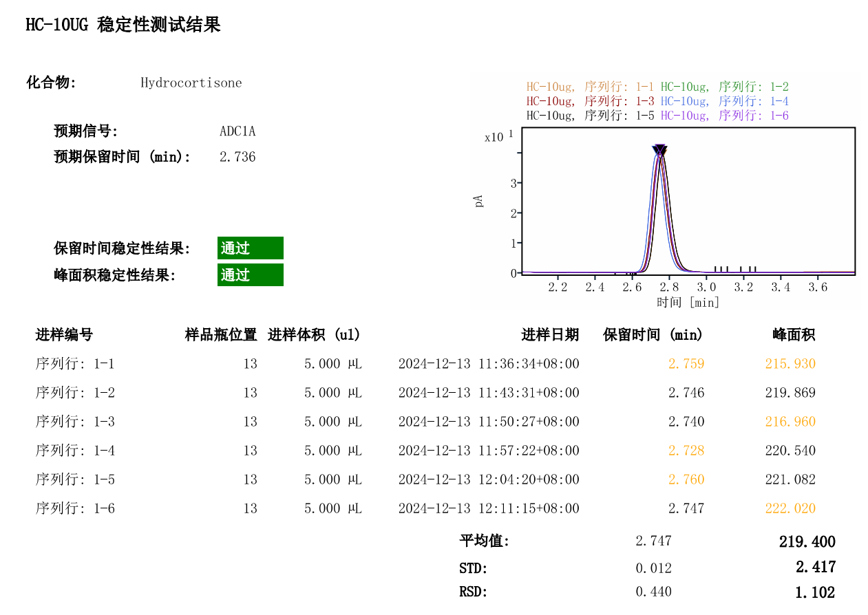The width and height of the screenshot is (868, 615).
Task: Select the date '2024-12-13 12:11:15+08:00'
Action: 489,508
